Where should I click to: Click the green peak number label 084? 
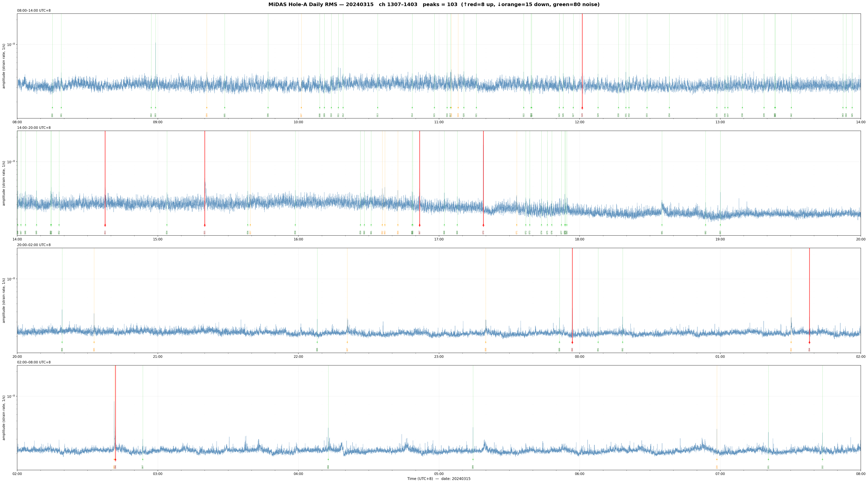(62, 349)
